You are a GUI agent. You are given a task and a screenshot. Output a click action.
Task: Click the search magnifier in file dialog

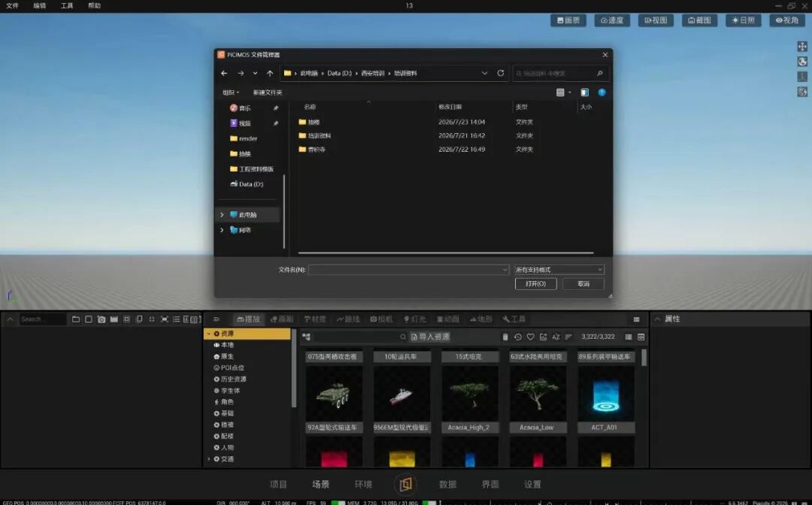pyautogui.click(x=600, y=74)
